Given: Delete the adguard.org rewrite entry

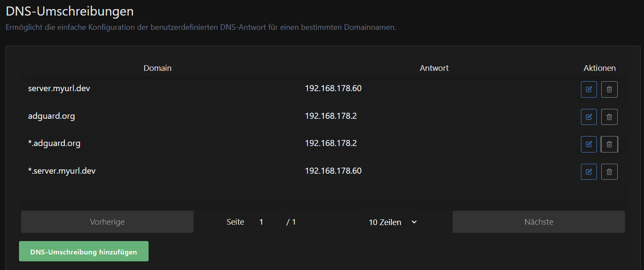Looking at the screenshot, I should [609, 117].
